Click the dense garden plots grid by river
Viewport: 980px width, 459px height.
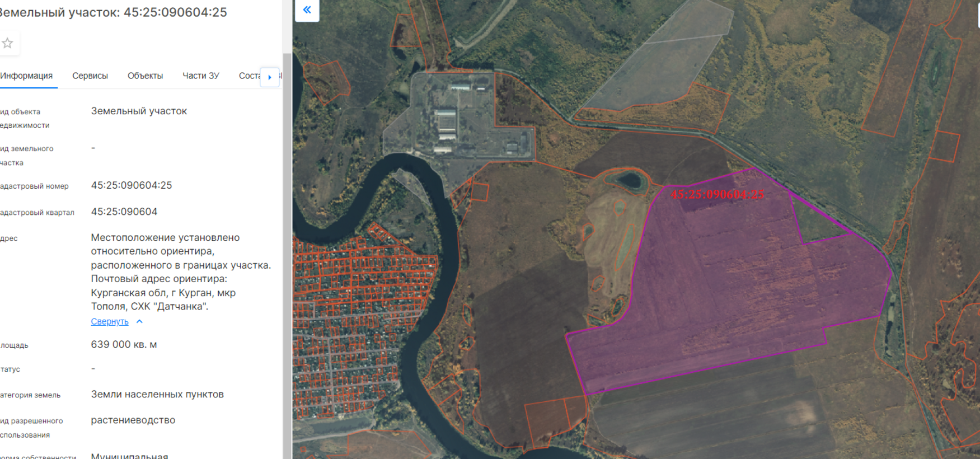(x=358, y=313)
